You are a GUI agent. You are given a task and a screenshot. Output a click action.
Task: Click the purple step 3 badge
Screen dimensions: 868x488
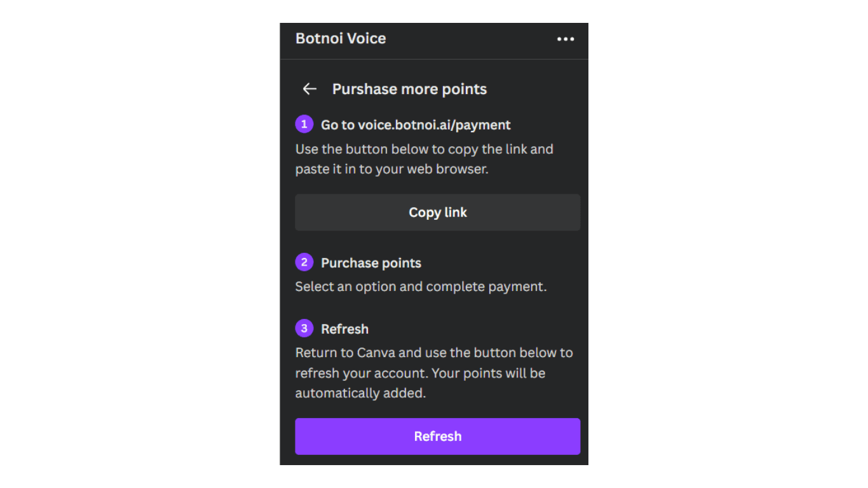point(304,328)
